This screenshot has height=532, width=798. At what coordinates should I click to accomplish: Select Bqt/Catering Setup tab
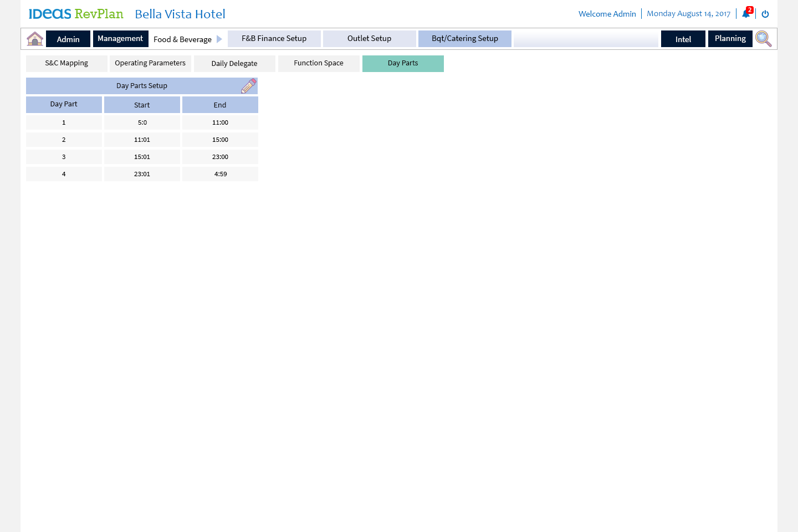point(464,39)
